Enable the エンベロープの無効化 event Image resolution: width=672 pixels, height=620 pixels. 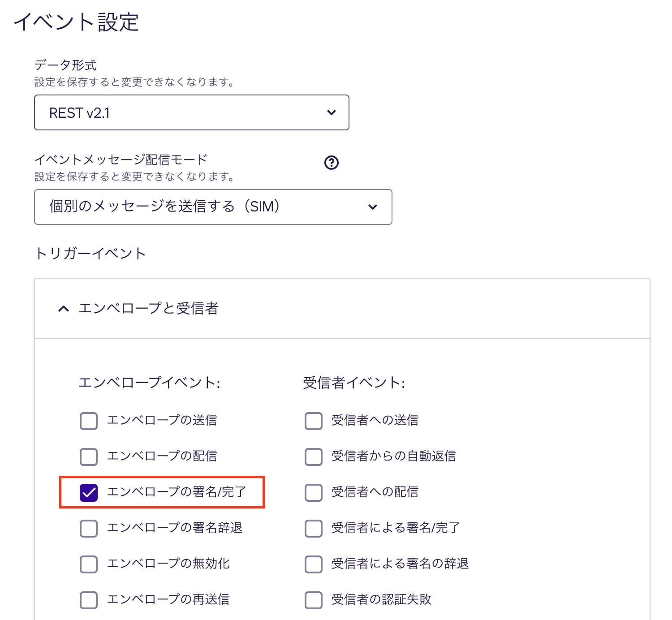(x=89, y=564)
